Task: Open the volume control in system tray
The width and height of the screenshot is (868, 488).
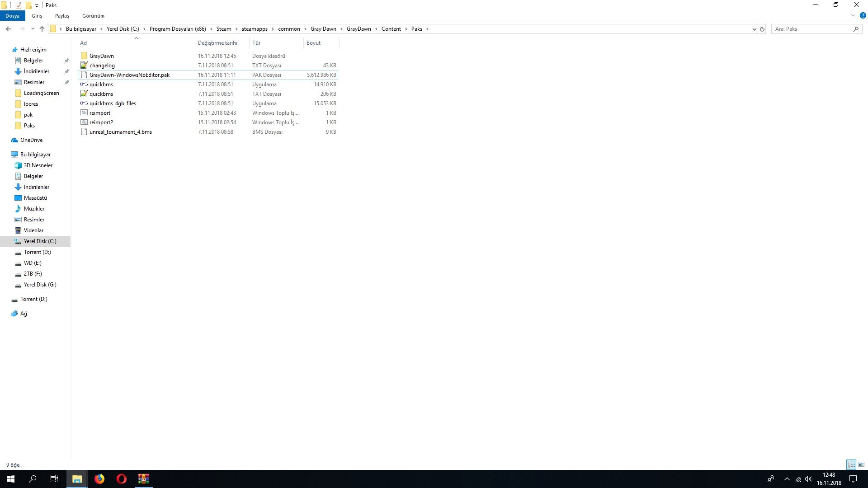Action: click(808, 479)
